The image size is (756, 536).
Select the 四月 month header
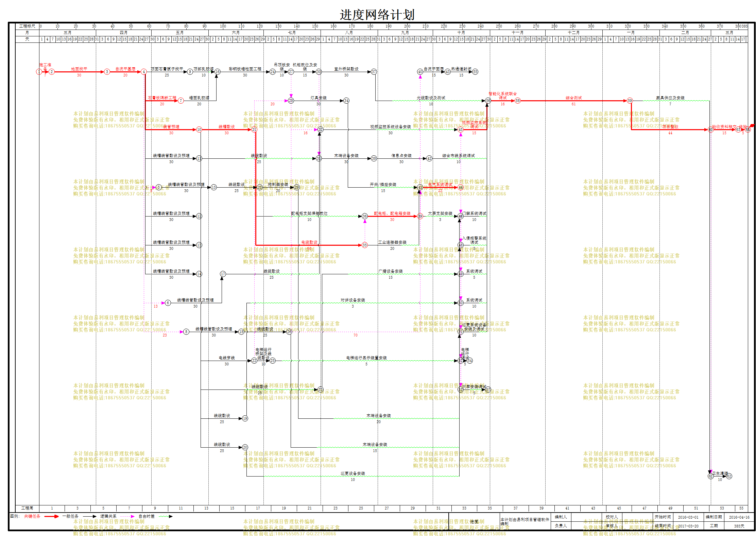pyautogui.click(x=124, y=33)
